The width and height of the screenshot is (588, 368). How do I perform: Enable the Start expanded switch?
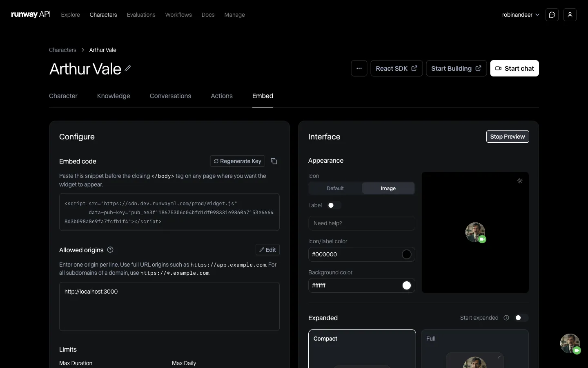click(x=521, y=318)
